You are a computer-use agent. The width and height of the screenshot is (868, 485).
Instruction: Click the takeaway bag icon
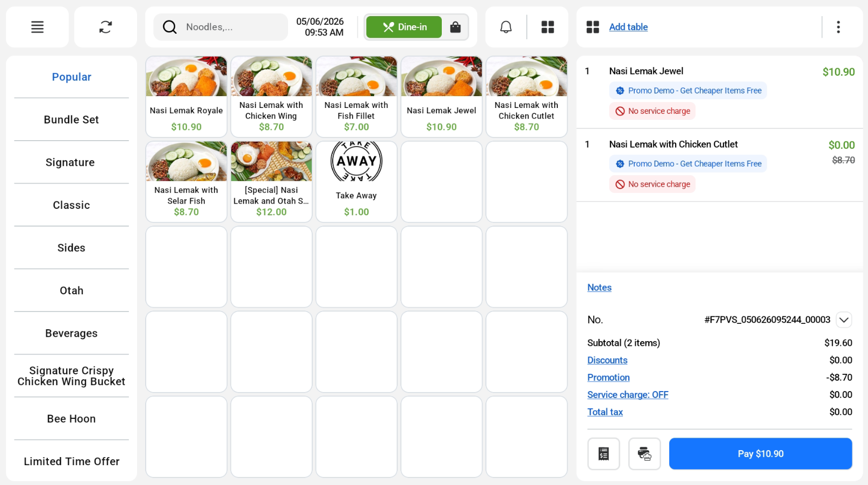[455, 27]
